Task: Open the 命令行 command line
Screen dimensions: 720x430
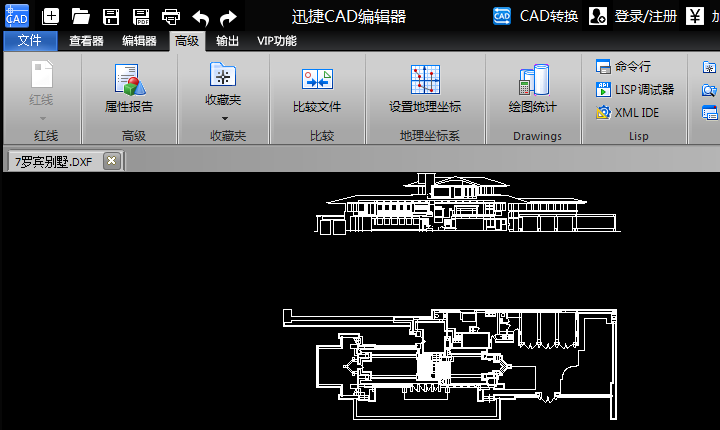Action: (624, 67)
